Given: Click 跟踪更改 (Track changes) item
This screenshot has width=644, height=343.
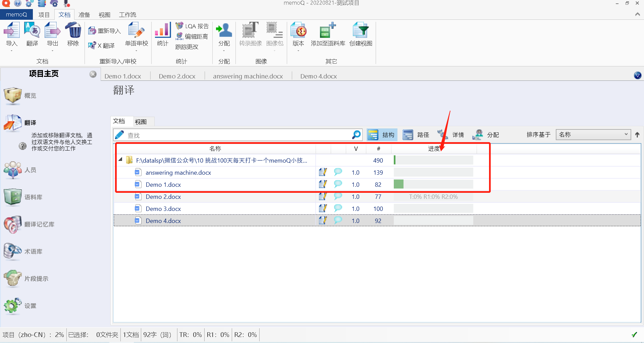Looking at the screenshot, I should click(x=187, y=47).
